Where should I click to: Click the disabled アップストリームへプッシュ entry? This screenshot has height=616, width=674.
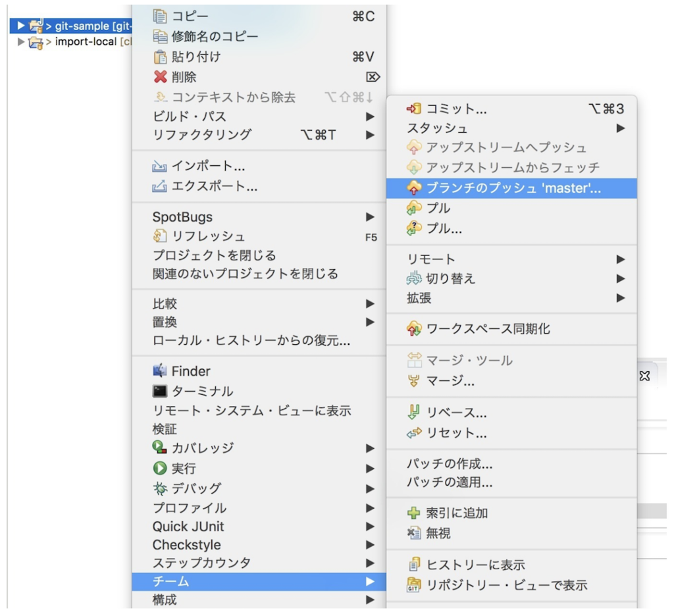coord(511,148)
